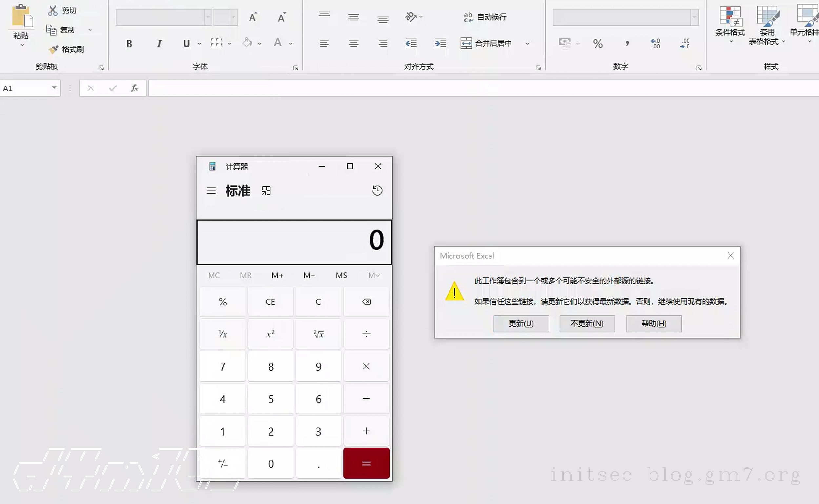This screenshot has width=819, height=504.
Task: Open calculator history clock icon
Action: pos(377,191)
